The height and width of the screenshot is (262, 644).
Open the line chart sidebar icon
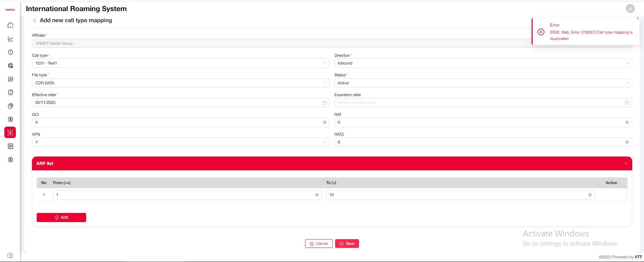(x=10, y=39)
